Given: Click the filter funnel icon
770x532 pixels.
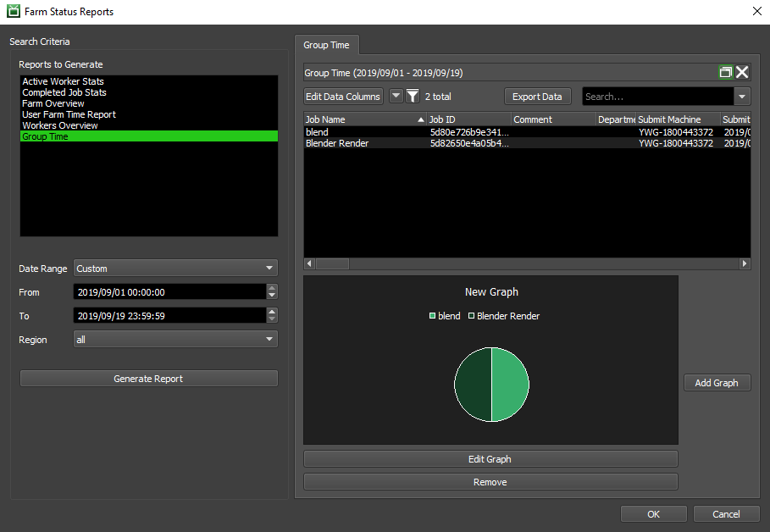Looking at the screenshot, I should (x=413, y=96).
